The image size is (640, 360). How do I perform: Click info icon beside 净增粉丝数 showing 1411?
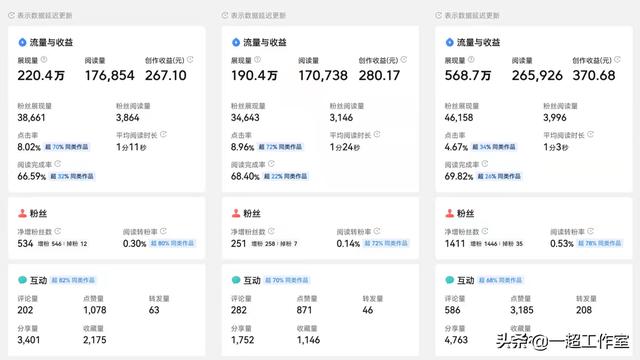click(485, 231)
